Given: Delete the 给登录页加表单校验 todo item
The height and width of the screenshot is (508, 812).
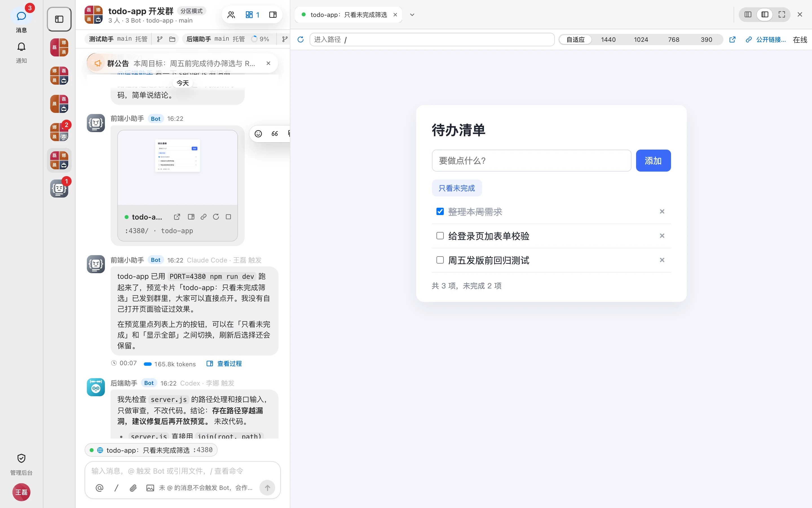Looking at the screenshot, I should coord(662,236).
